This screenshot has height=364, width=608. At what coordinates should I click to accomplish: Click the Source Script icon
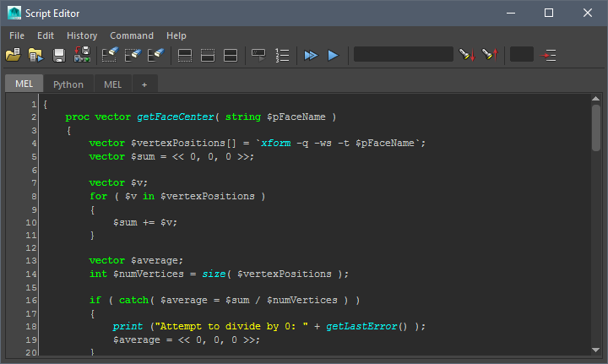point(36,55)
